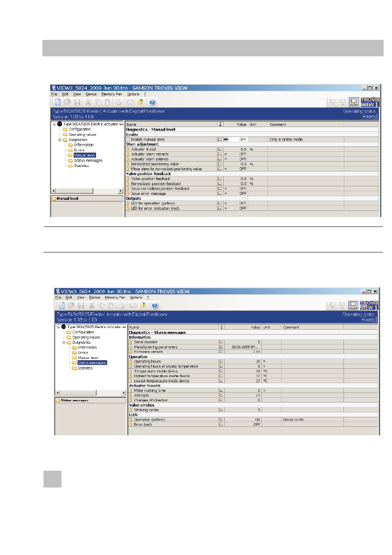Click Cut scissors icon in Manual level window

pyautogui.click(x=88, y=102)
